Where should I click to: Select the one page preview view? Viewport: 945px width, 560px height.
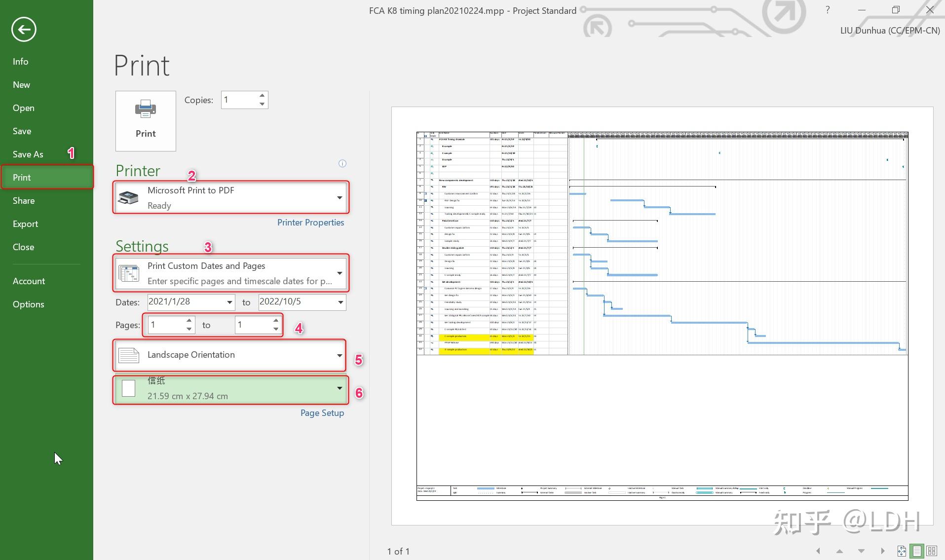pyautogui.click(x=917, y=551)
